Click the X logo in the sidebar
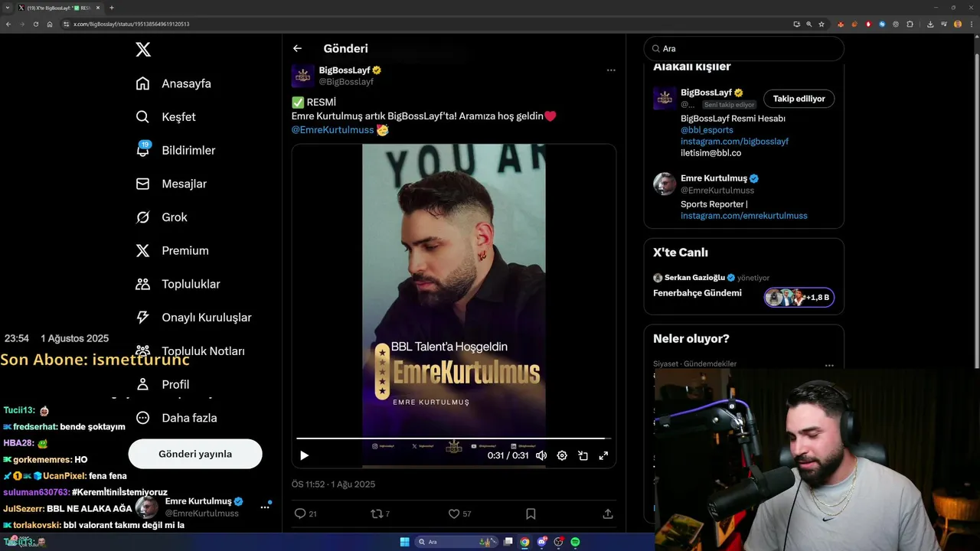 click(x=143, y=50)
